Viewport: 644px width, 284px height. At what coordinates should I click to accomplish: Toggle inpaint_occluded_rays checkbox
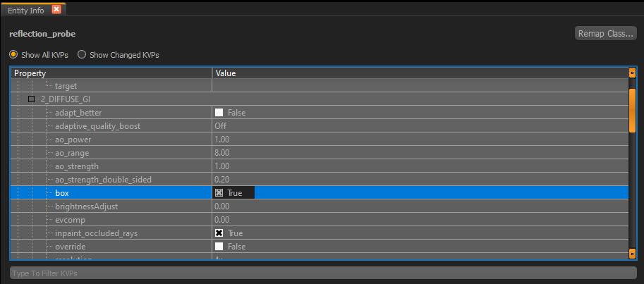(219, 233)
